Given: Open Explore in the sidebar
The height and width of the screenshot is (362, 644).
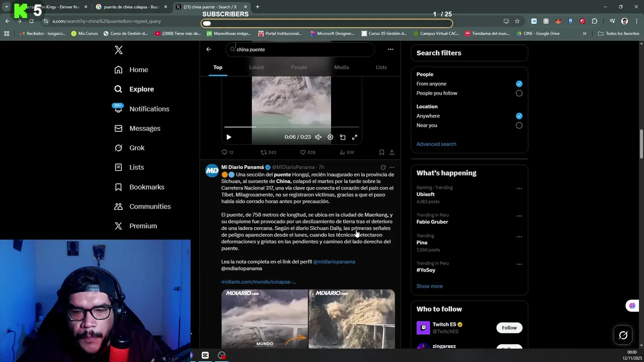Looking at the screenshot, I should pos(134,89).
